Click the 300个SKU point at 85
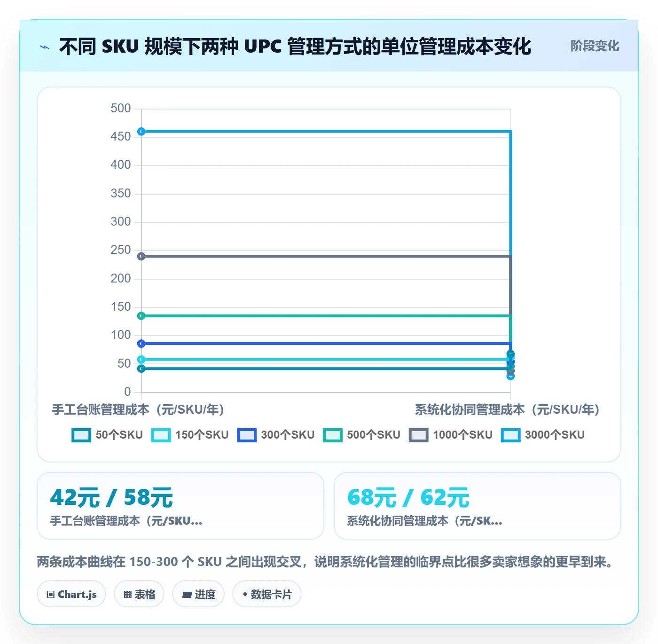This screenshot has width=658, height=644. pos(141,344)
